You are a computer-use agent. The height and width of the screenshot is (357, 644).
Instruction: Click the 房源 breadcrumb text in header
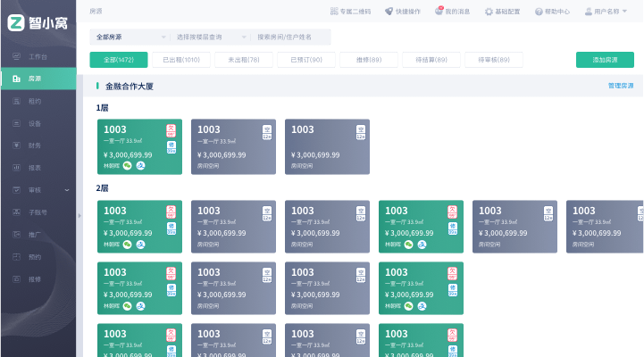[x=96, y=11]
